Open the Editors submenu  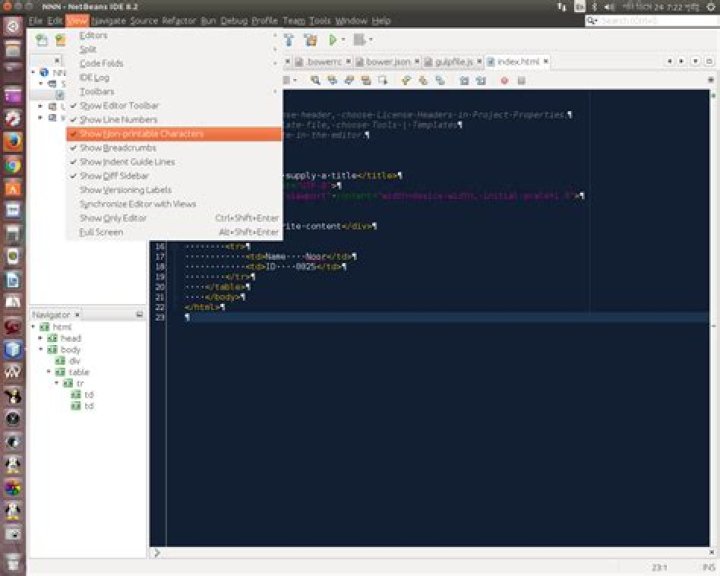point(174,35)
